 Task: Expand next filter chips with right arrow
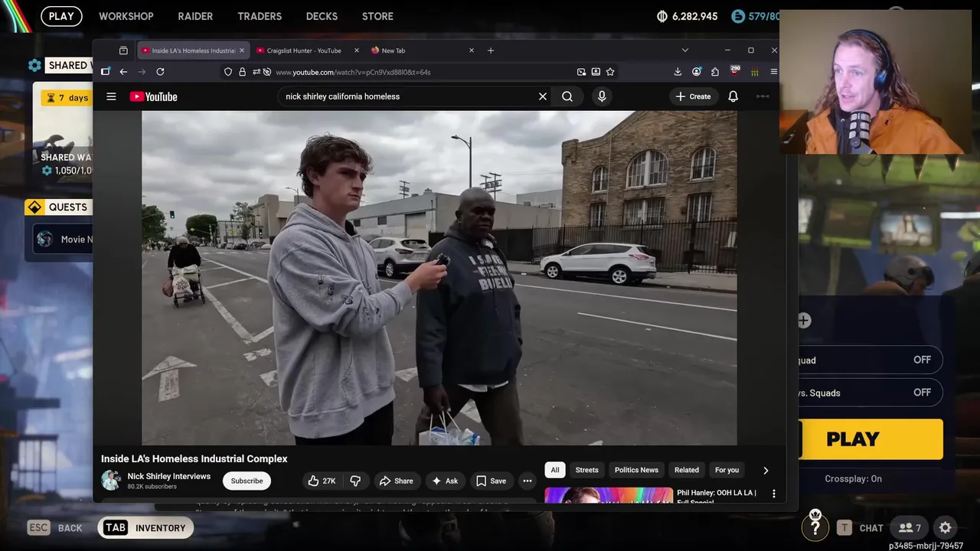coord(765,470)
